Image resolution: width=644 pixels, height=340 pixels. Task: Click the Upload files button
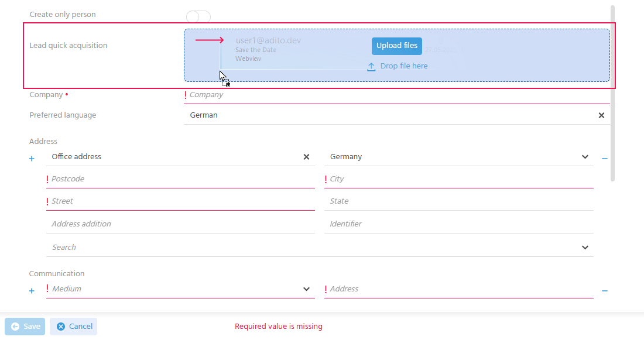pos(397,46)
